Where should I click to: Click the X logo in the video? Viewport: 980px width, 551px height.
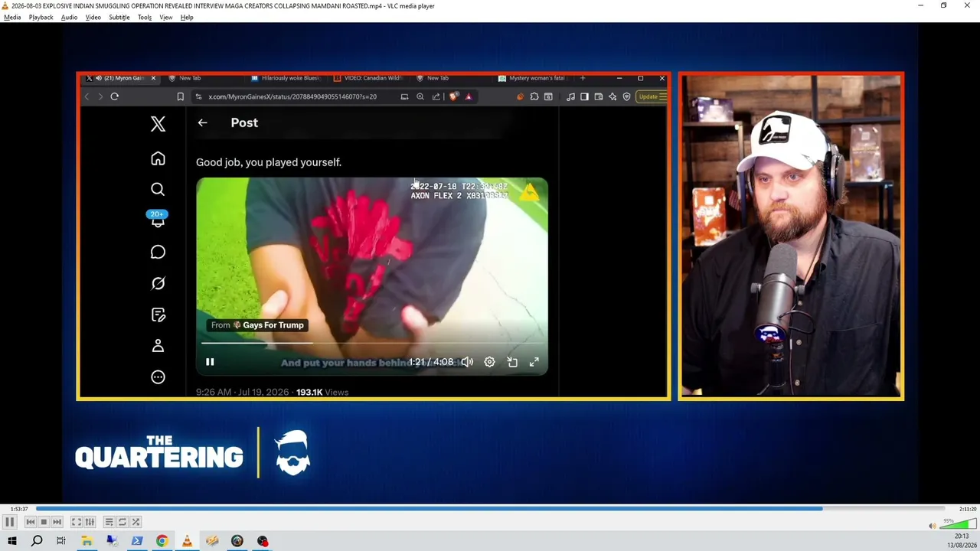coord(158,124)
